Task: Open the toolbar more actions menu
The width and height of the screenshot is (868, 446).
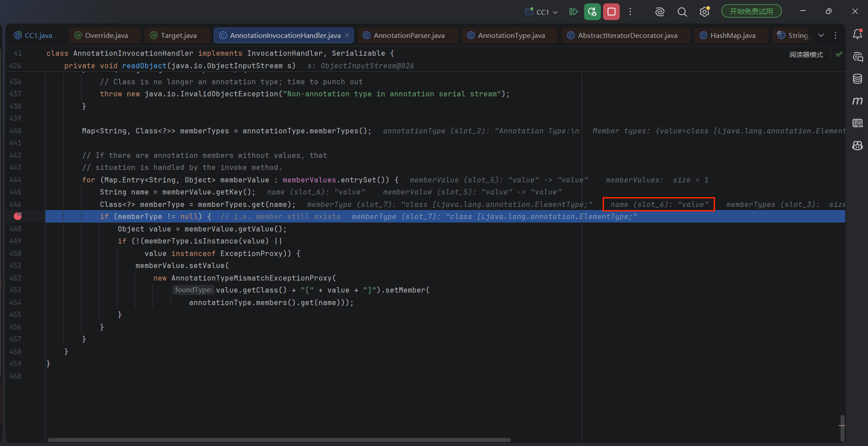Action: (x=630, y=12)
